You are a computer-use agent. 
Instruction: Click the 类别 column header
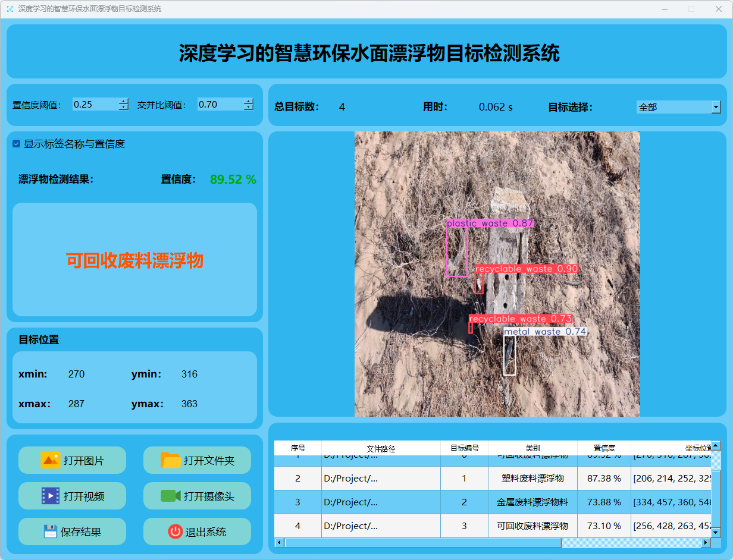(x=532, y=448)
